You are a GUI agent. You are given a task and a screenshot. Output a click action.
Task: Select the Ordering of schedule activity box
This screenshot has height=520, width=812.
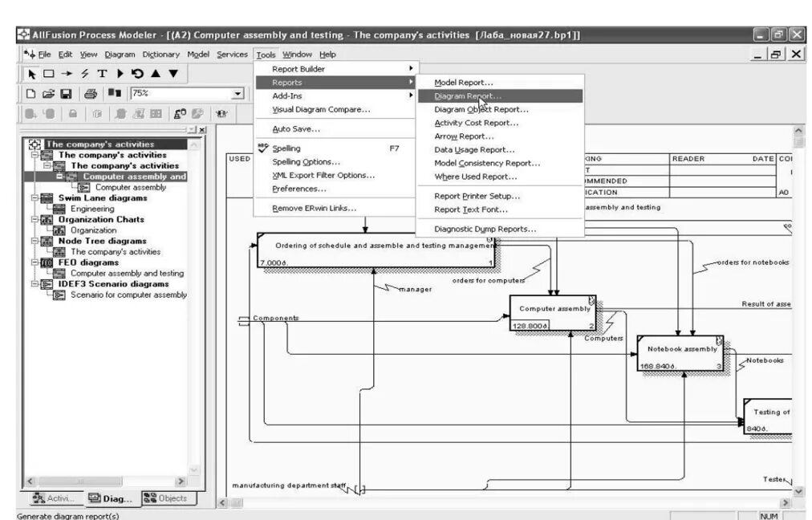point(376,250)
